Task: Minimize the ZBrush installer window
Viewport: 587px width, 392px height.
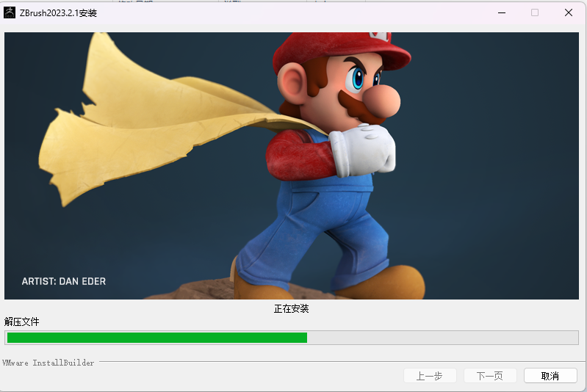Action: [x=502, y=12]
